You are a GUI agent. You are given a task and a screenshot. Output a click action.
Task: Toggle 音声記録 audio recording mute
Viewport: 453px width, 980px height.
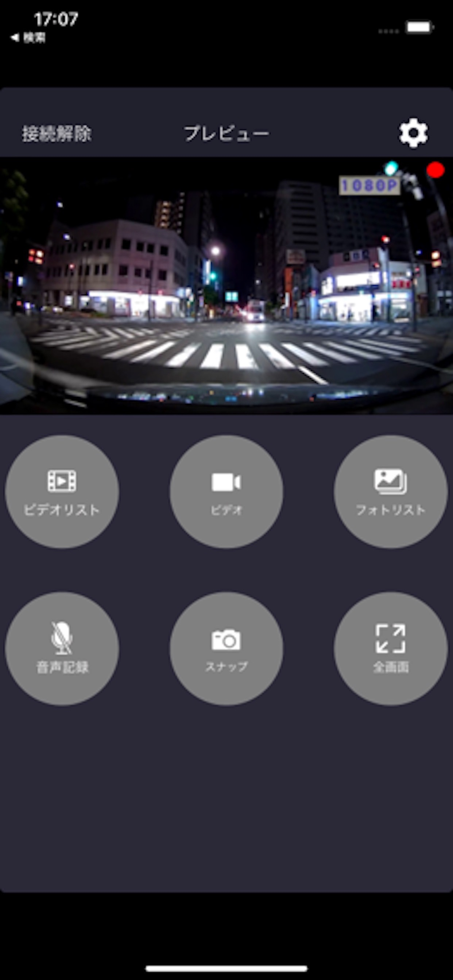[62, 649]
